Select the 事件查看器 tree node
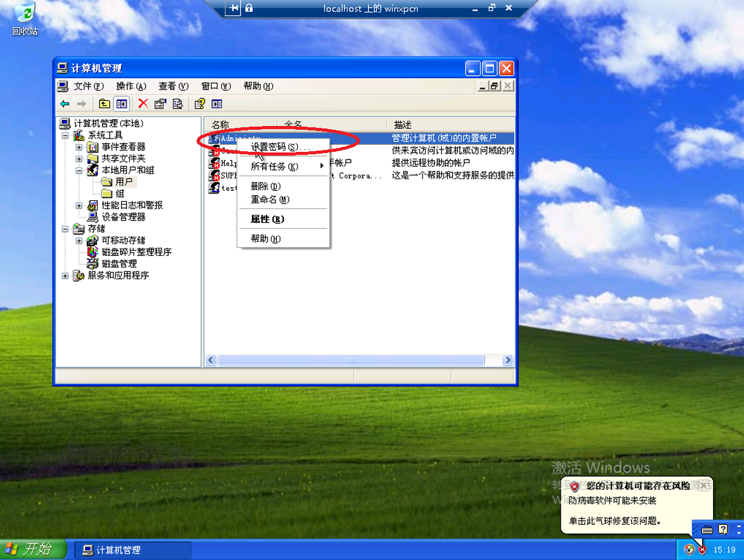Screen dimensions: 744x560 point(123,147)
